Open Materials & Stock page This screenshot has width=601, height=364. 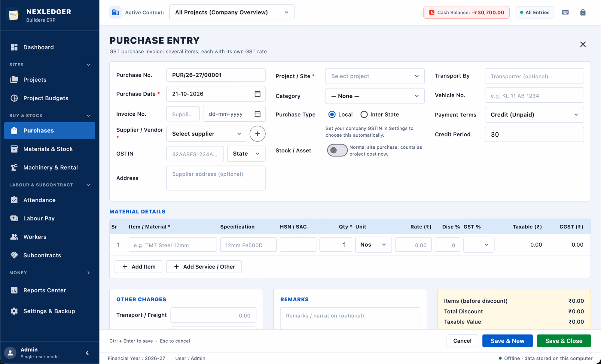tap(50, 149)
